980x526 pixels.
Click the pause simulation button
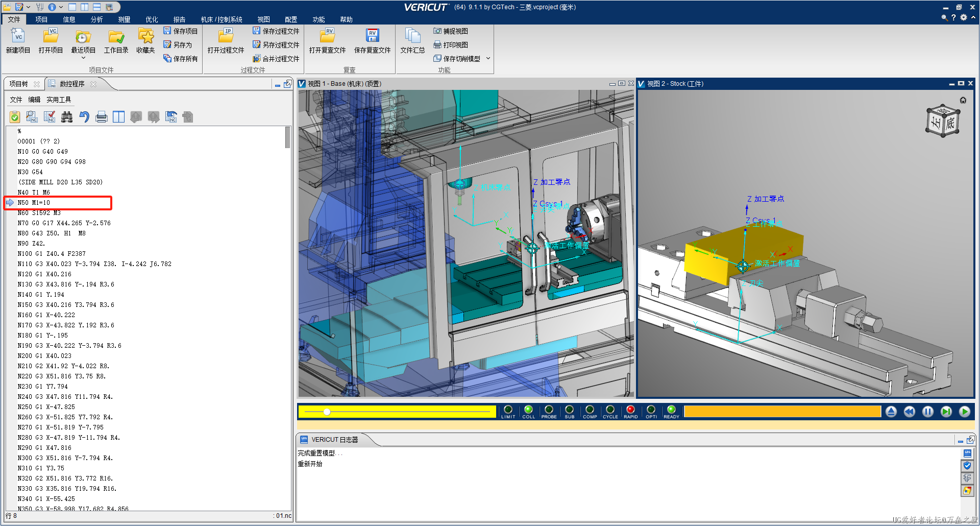pos(928,412)
